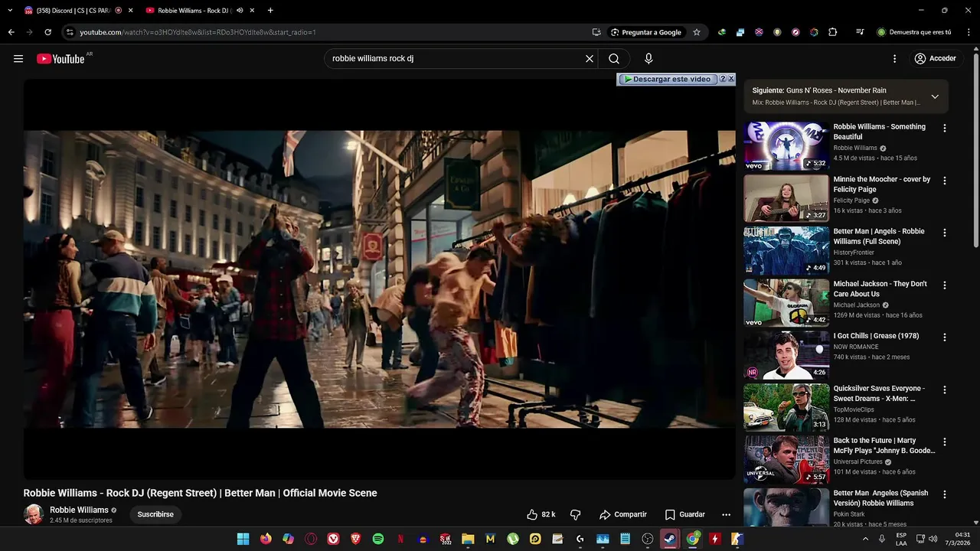
Task: Expand the Mix playlist panel chevron
Action: 935,96
